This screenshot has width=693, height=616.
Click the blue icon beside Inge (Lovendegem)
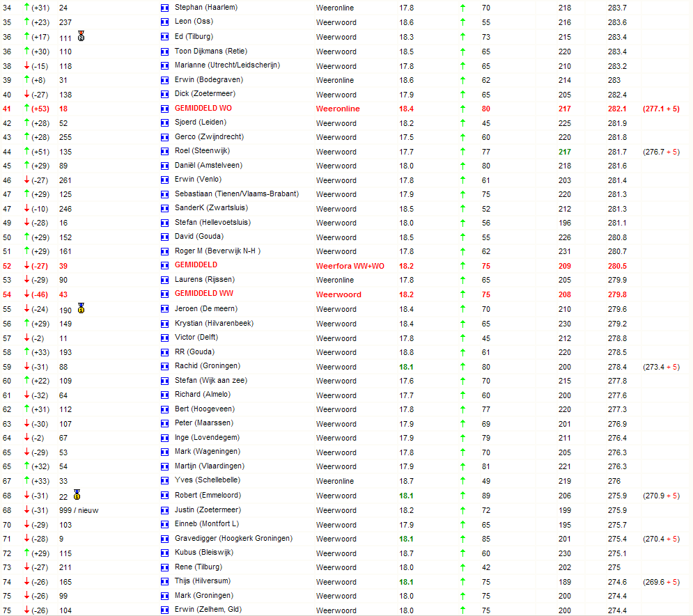pyautogui.click(x=164, y=438)
